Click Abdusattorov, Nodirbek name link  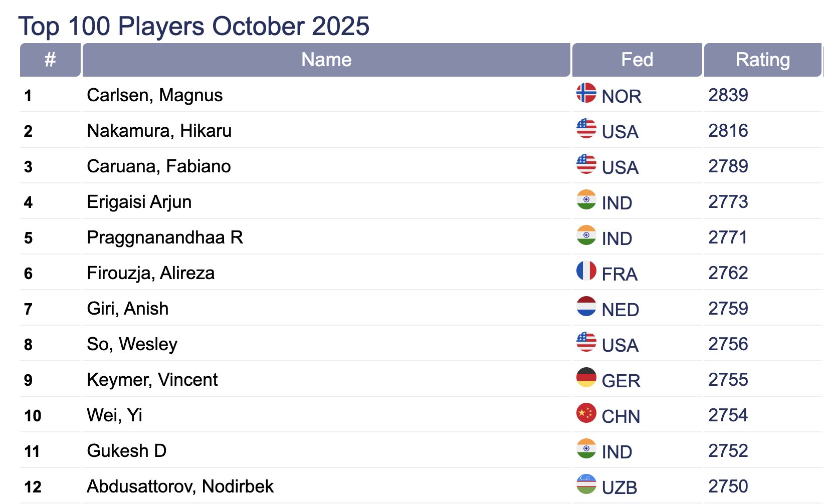(x=180, y=486)
